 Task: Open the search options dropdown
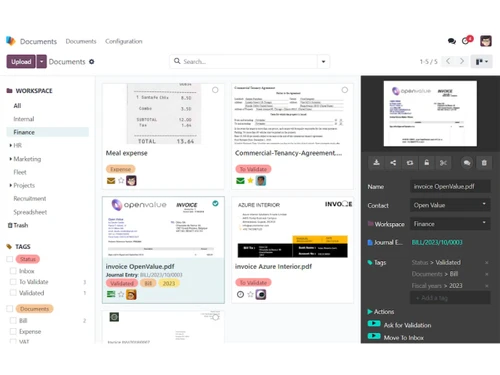[x=323, y=62]
